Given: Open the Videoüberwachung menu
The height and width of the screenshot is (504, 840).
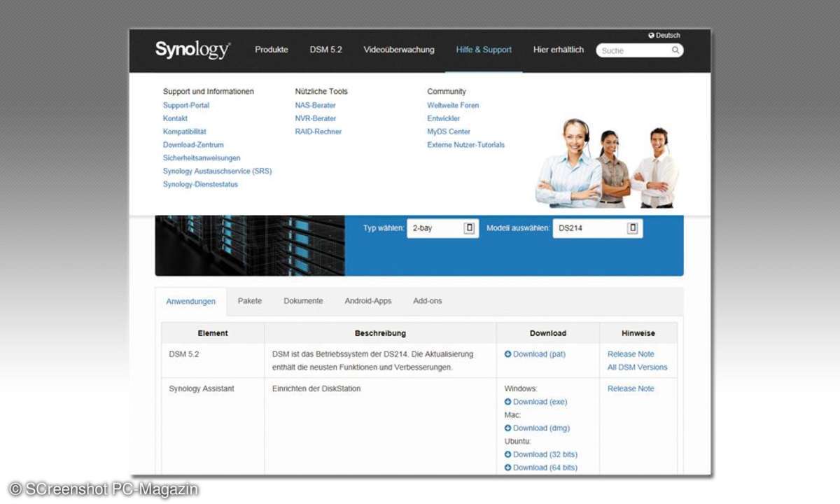Looking at the screenshot, I should pyautogui.click(x=399, y=50).
